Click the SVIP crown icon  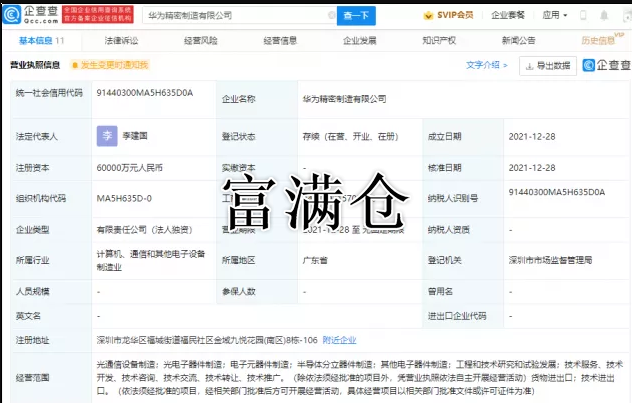pyautogui.click(x=428, y=16)
